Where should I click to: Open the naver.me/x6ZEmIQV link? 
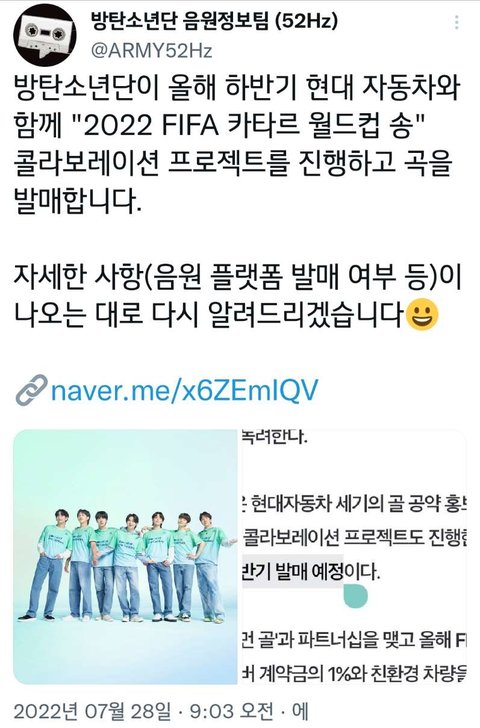click(184, 390)
